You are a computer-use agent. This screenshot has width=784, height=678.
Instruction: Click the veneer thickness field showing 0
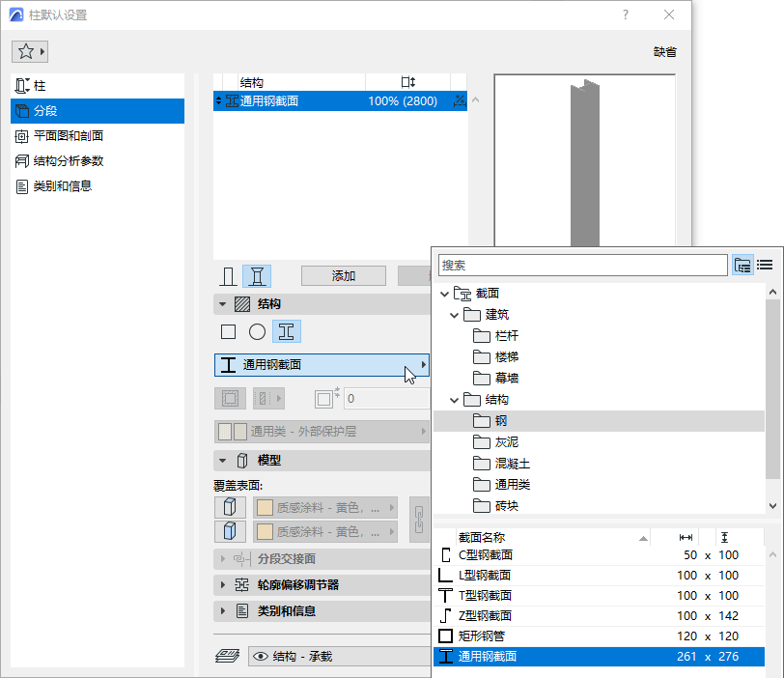(x=386, y=399)
